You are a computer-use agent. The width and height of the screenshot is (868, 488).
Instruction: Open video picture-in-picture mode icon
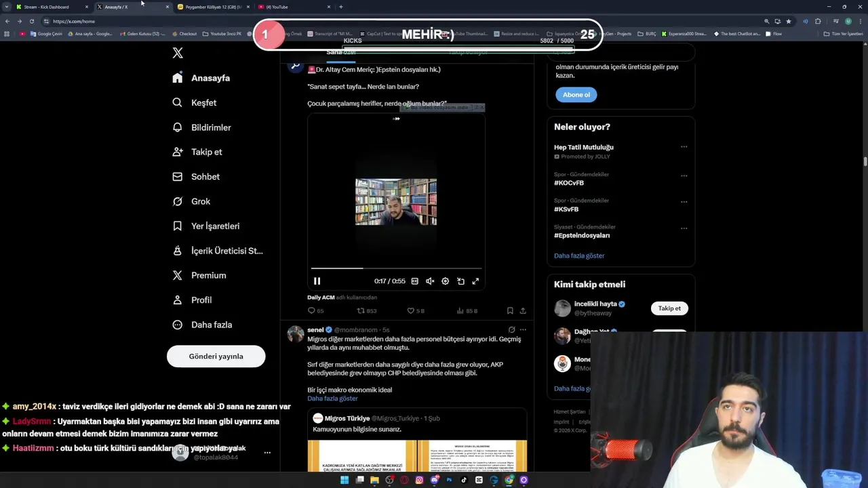click(x=460, y=281)
